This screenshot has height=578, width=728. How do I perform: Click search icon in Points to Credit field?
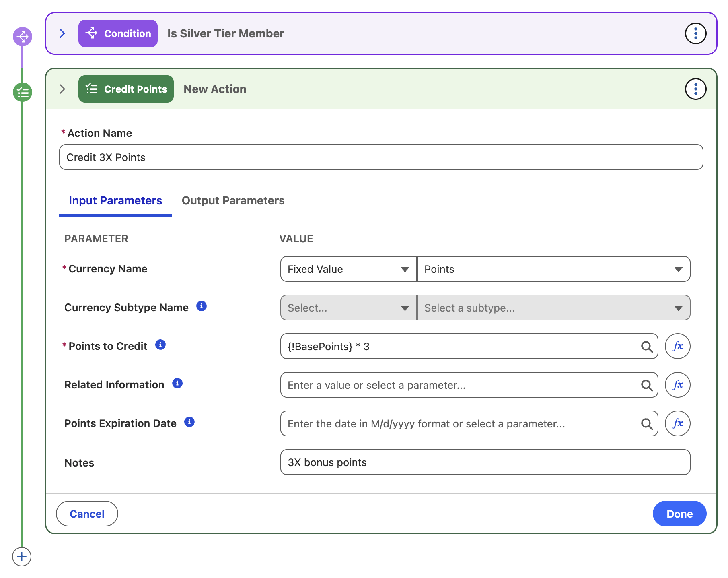[x=647, y=347]
